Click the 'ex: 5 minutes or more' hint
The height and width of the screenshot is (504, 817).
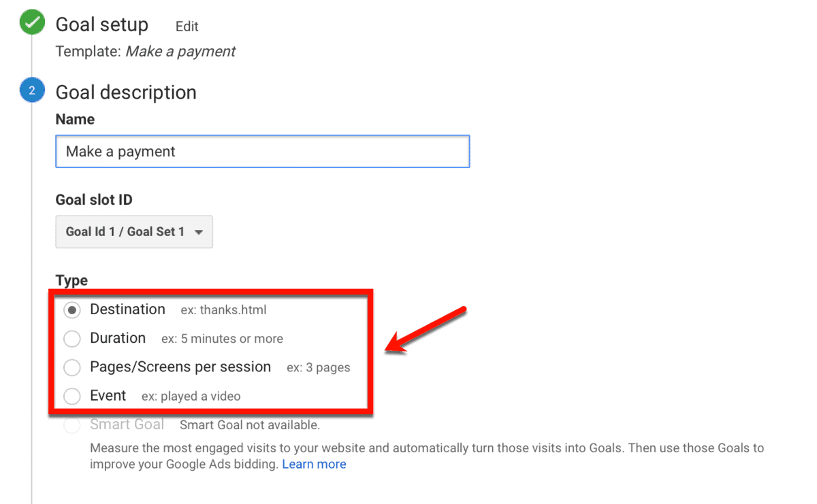pyautogui.click(x=222, y=339)
